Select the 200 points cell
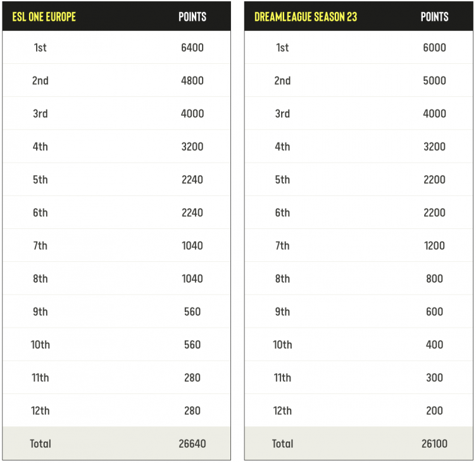This screenshot has width=476, height=463. (434, 411)
